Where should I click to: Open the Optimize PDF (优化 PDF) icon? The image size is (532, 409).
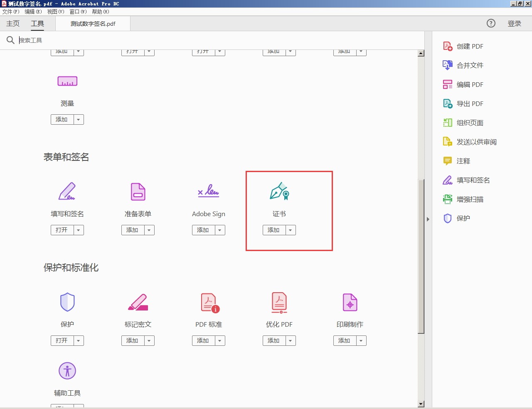(279, 302)
